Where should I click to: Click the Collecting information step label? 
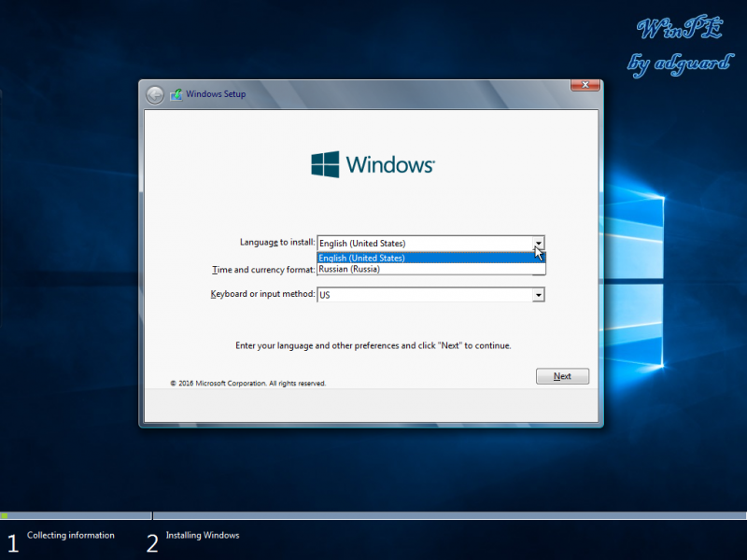(x=71, y=535)
